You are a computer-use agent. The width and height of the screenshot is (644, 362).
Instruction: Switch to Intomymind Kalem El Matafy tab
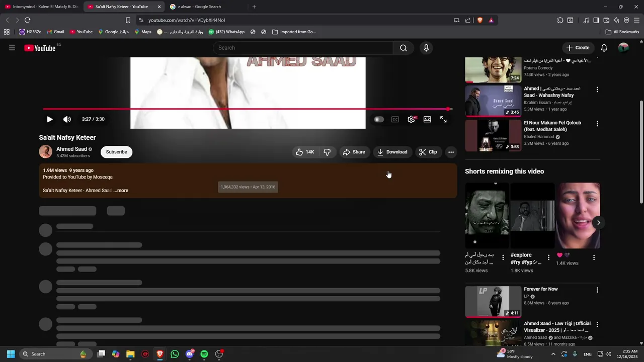coord(41,7)
